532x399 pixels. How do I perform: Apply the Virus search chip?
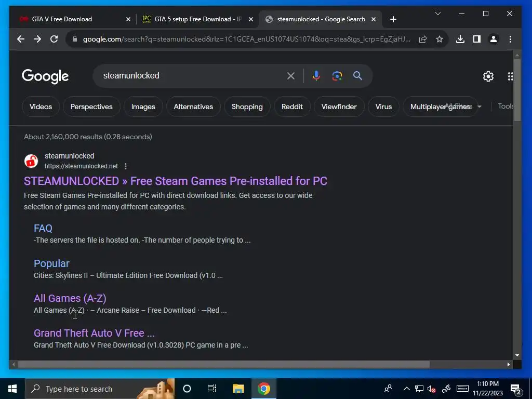click(384, 107)
